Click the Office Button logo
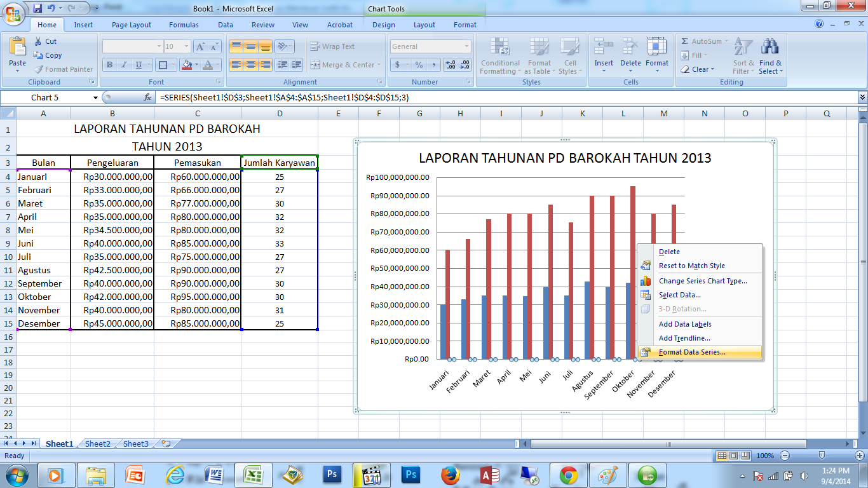The width and height of the screenshot is (868, 488). (x=13, y=13)
